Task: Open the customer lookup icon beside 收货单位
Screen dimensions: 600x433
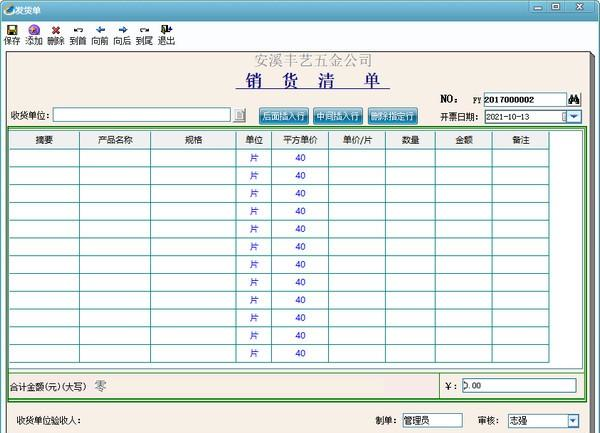Action: point(240,115)
